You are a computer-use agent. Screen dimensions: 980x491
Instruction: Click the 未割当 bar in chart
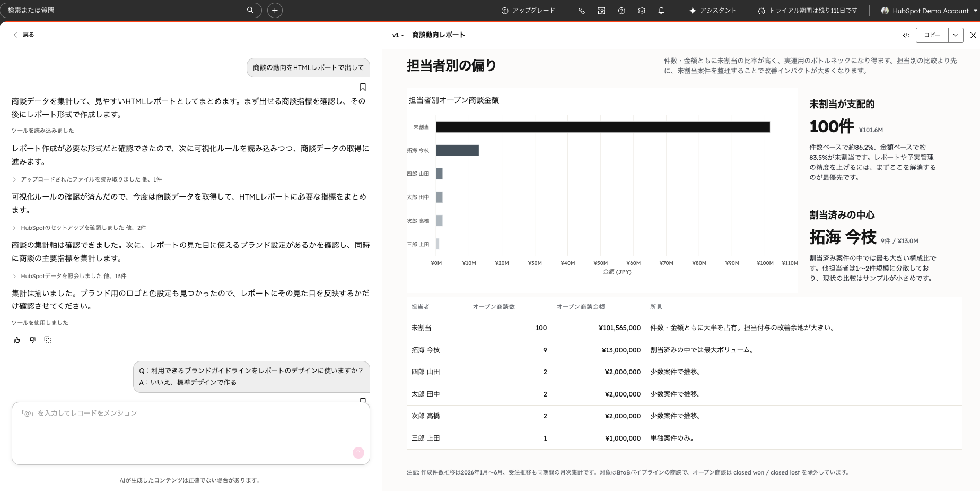coord(603,127)
